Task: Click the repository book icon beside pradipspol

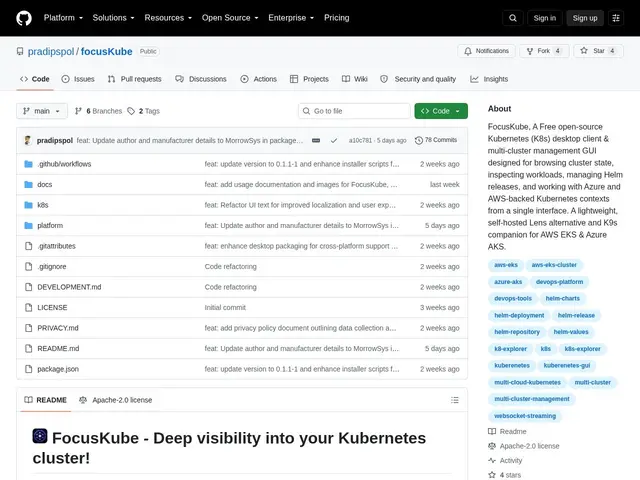Action: 20,51
